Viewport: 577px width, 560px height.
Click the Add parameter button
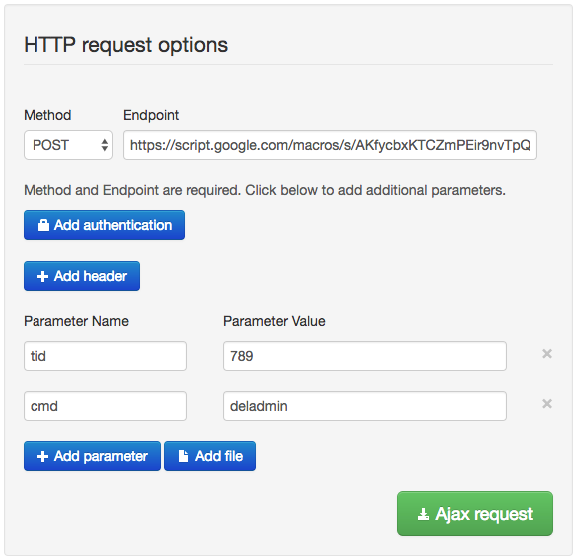pos(92,456)
